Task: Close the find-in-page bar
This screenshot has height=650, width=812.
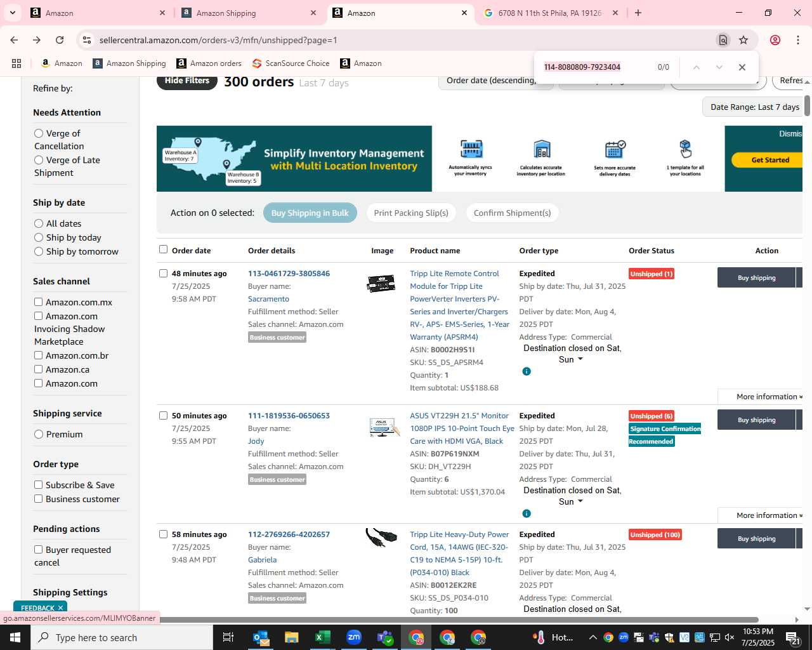Action: 742,67
